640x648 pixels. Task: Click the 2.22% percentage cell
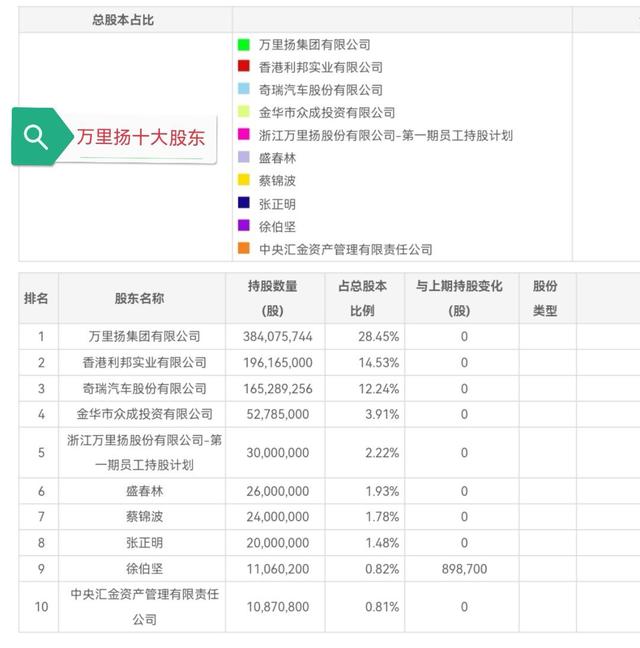[382, 453]
